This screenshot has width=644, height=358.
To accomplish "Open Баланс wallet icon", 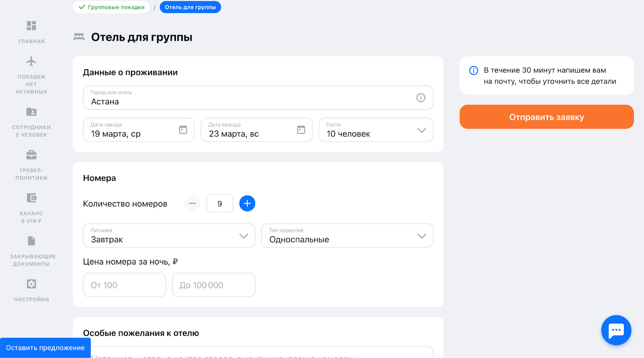I will point(31,198).
